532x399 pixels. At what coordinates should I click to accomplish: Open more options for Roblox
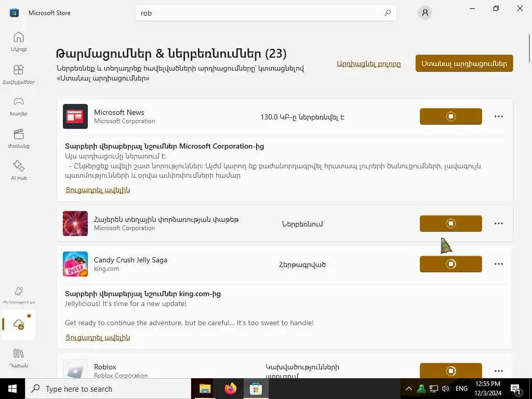coord(498,371)
